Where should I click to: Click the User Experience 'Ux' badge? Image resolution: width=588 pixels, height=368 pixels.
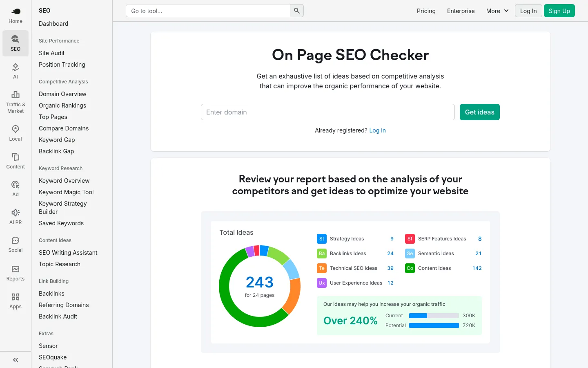322,283
